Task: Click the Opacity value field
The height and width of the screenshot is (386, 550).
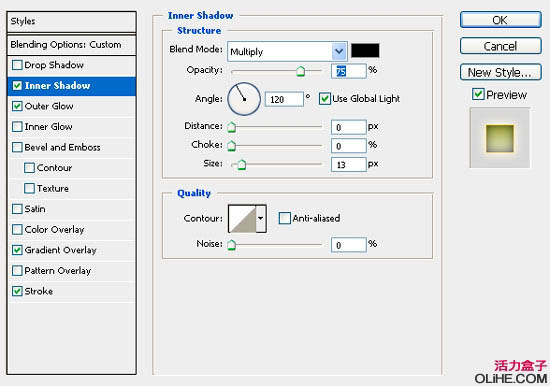Action: point(349,71)
